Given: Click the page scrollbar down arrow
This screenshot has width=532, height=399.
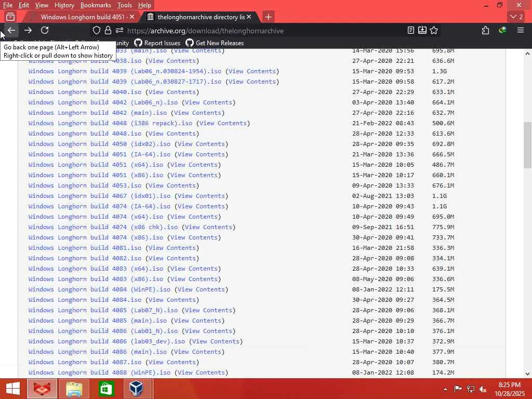Looking at the screenshot, I should (527, 374).
